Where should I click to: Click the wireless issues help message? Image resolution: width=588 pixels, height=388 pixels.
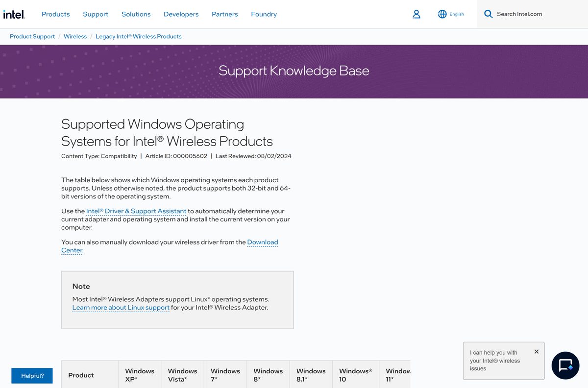(495, 361)
